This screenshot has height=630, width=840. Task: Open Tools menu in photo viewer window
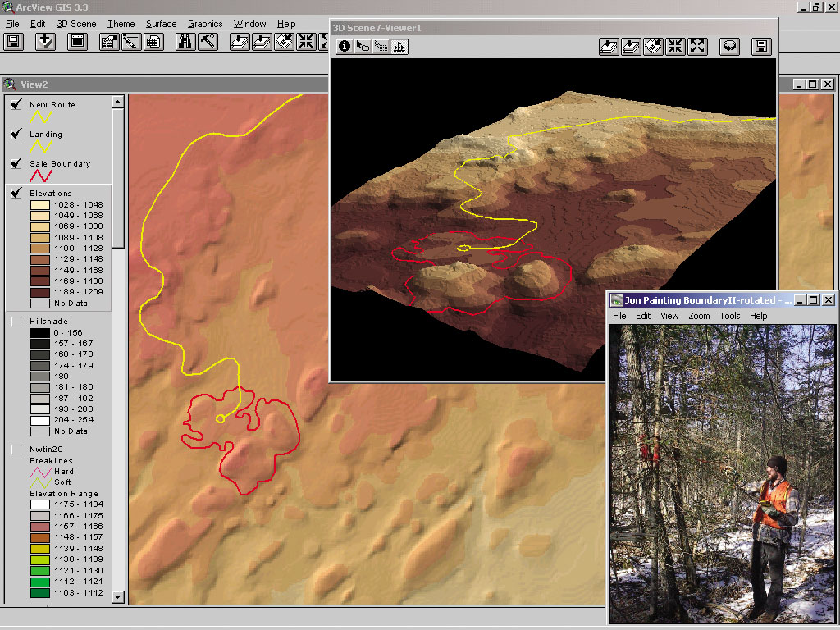(729, 316)
